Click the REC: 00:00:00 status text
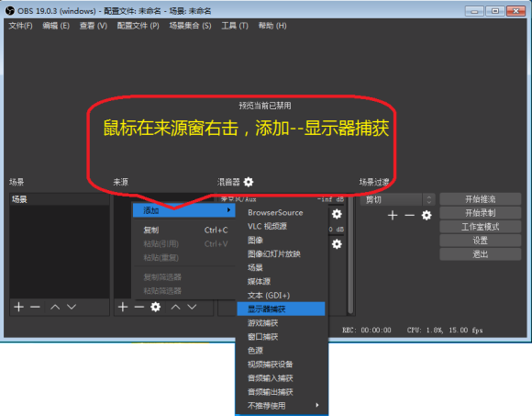Viewport: 532px width, 416px height. pos(366,330)
